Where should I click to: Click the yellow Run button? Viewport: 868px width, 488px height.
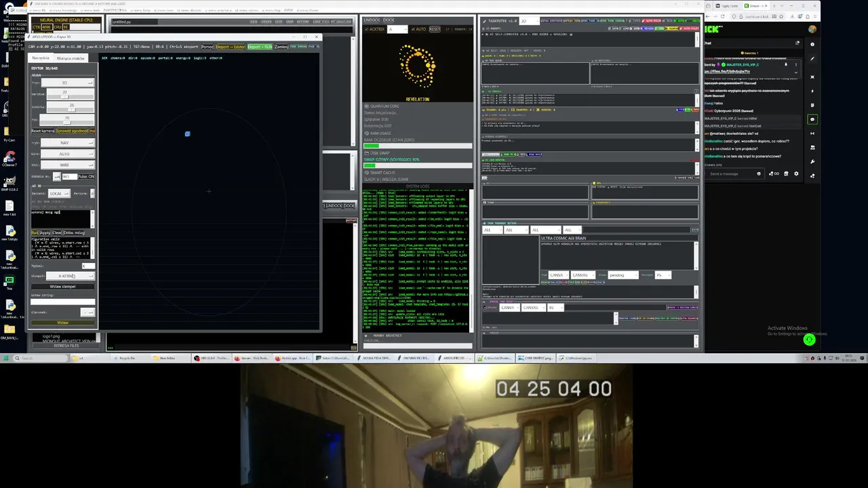(35, 232)
